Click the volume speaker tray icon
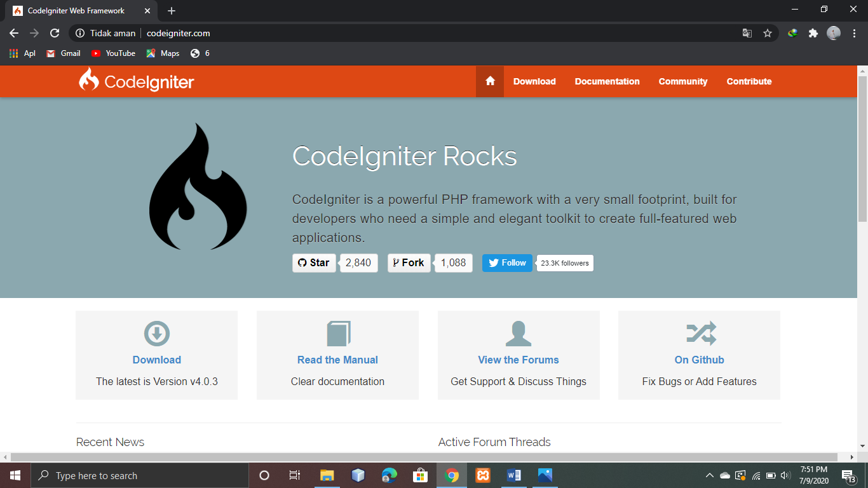The width and height of the screenshot is (868, 488). pos(785,475)
